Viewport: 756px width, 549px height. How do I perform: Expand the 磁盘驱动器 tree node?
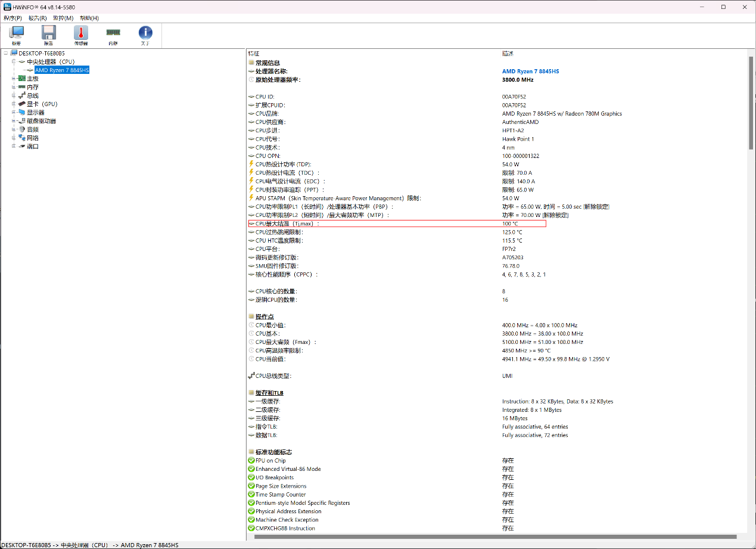click(13, 121)
